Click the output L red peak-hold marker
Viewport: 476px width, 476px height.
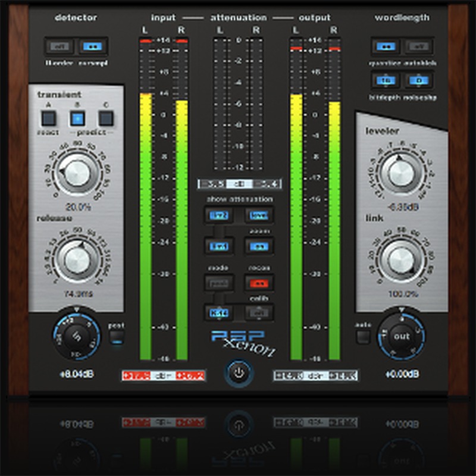pos(296,48)
